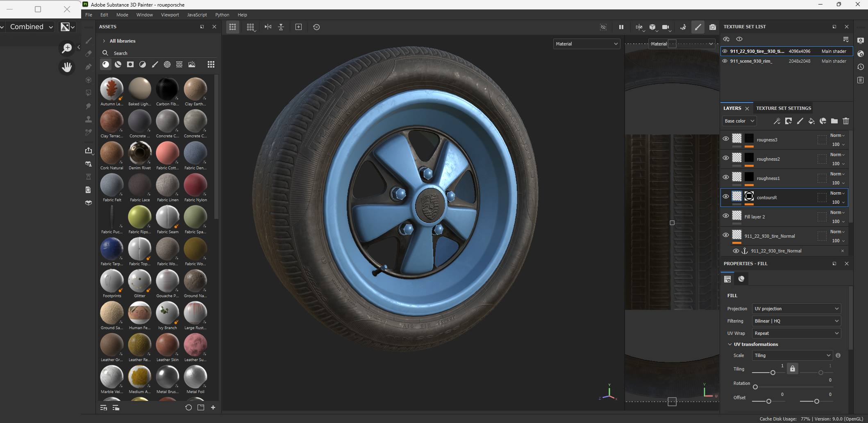Enable horizontal symmetry mirror icon
The width and height of the screenshot is (868, 423).
[x=268, y=27]
